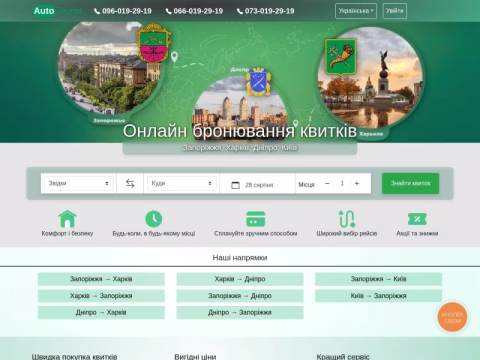Open the Куди destination dropdown
480x360 pixels.
pos(182,183)
